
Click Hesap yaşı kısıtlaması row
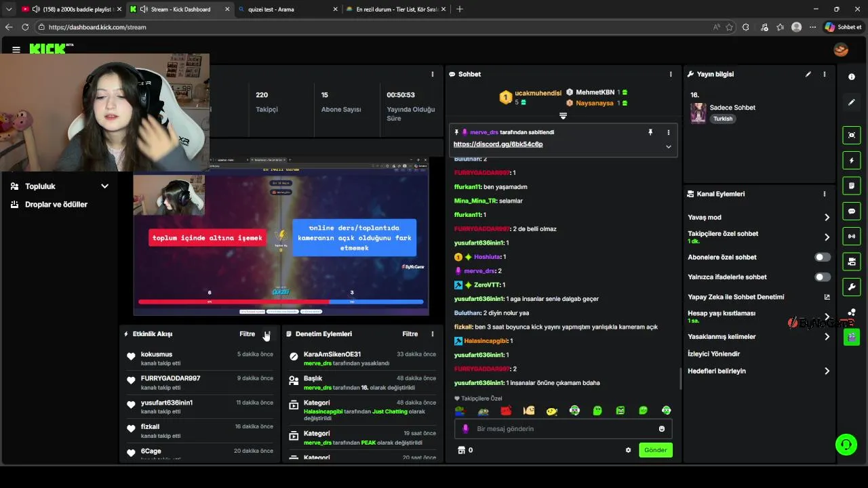759,317
